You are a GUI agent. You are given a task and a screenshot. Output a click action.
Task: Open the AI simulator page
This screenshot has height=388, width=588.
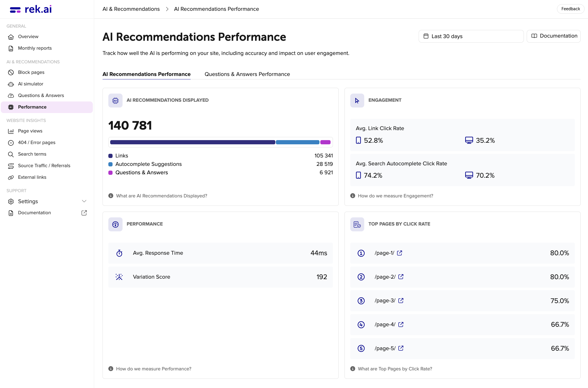(x=47, y=84)
